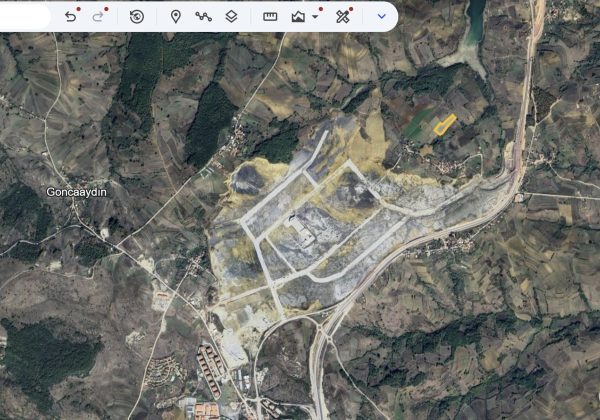Open historical imagery with the clock-globe icon
This screenshot has width=600, height=420.
point(137,16)
